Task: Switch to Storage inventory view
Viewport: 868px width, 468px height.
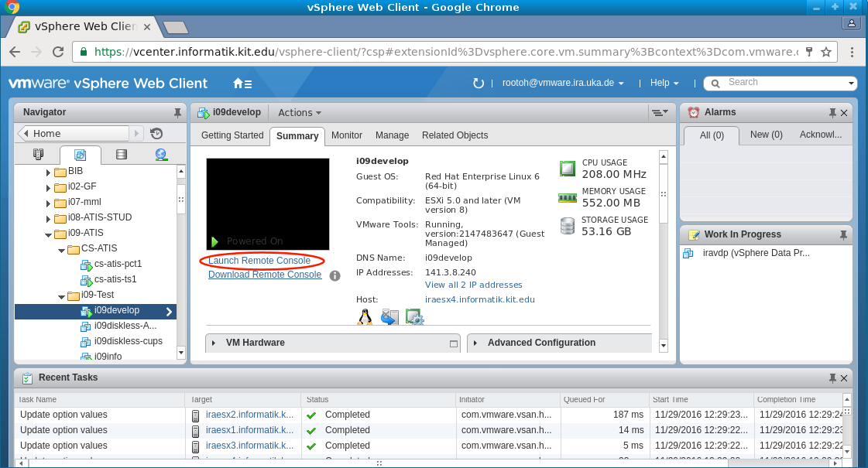Action: click(122, 155)
